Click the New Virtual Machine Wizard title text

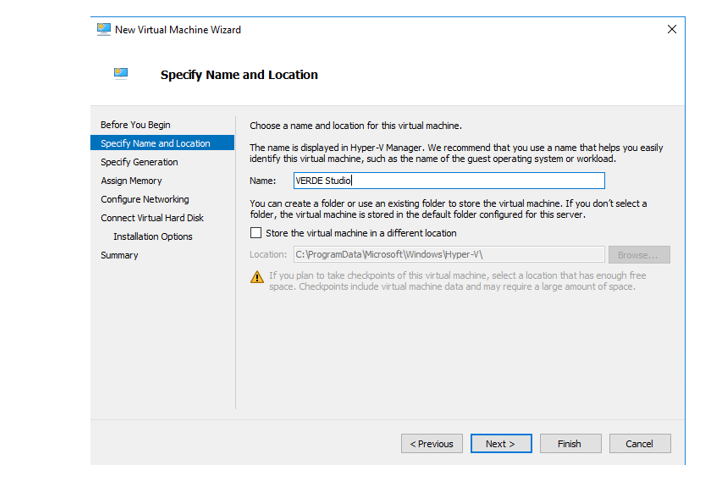pyautogui.click(x=178, y=30)
